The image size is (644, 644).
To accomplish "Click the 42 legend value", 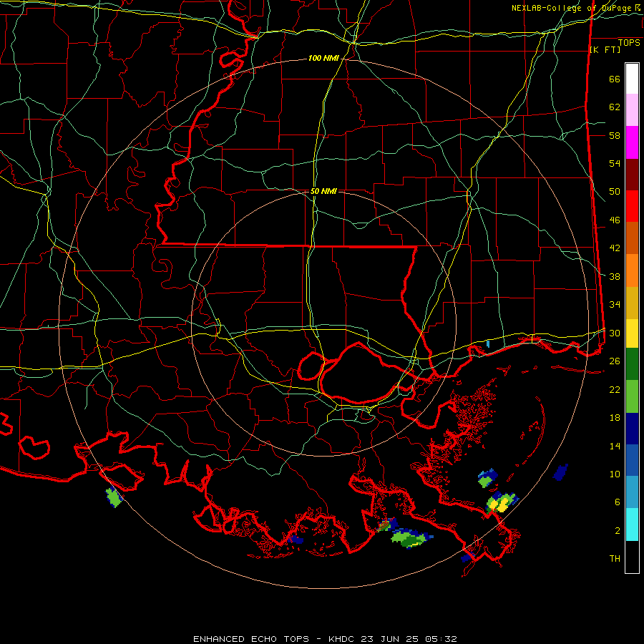I will click(615, 248).
